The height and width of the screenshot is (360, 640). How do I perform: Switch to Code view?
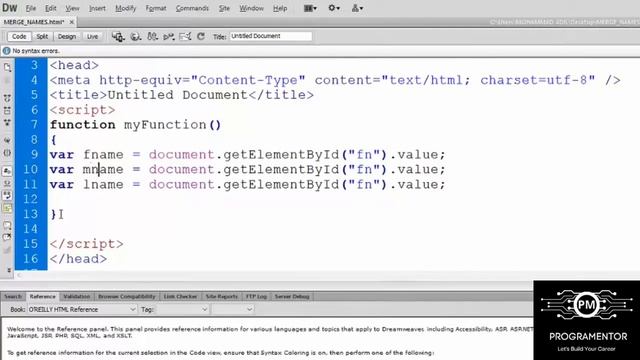click(19, 37)
